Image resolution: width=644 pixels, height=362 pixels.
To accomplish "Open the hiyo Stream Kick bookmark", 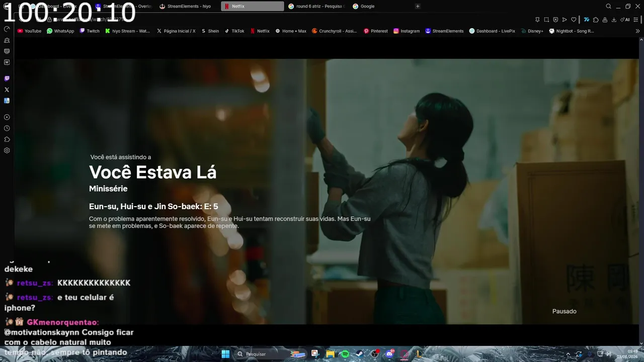I will coord(128,31).
